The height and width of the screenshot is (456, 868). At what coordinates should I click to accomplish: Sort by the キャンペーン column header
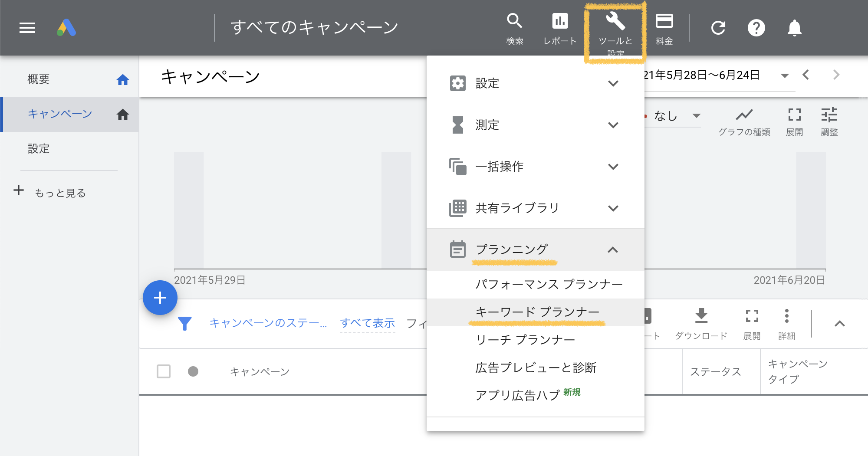pos(260,372)
